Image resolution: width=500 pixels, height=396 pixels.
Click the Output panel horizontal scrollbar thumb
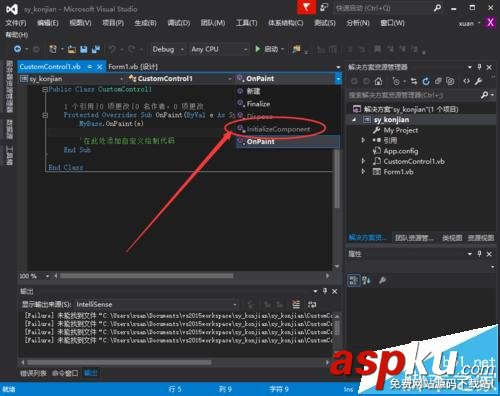click(x=119, y=362)
